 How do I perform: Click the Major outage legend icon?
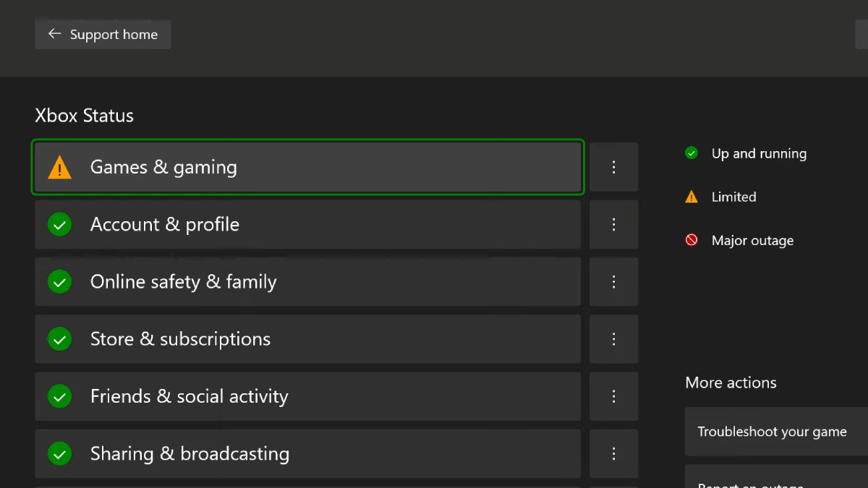691,240
